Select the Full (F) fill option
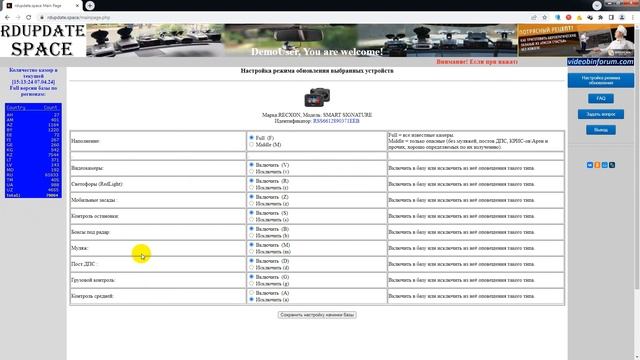 tap(251, 138)
